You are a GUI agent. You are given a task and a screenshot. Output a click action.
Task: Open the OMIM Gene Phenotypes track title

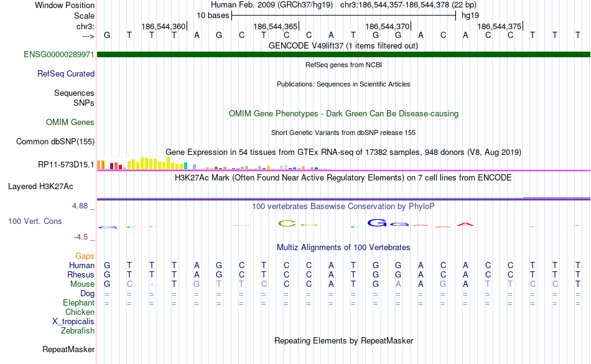click(343, 113)
